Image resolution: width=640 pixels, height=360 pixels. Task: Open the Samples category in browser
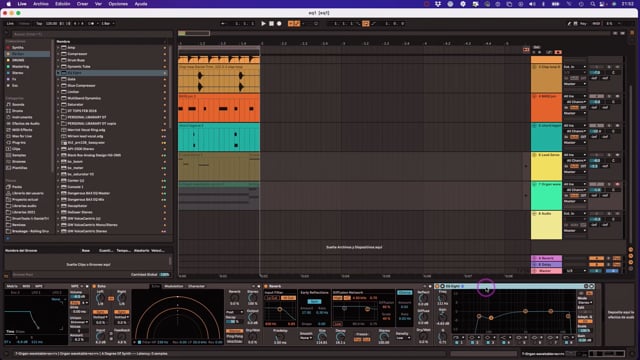click(x=19, y=155)
